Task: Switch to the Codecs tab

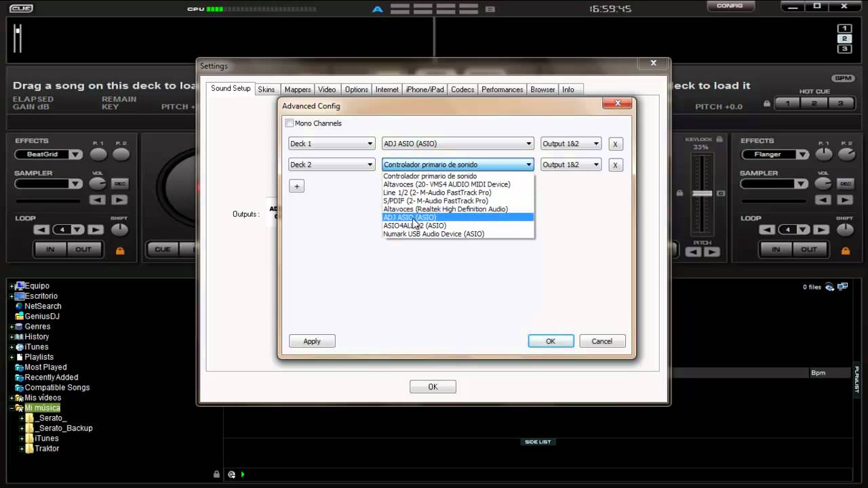Action: click(462, 89)
